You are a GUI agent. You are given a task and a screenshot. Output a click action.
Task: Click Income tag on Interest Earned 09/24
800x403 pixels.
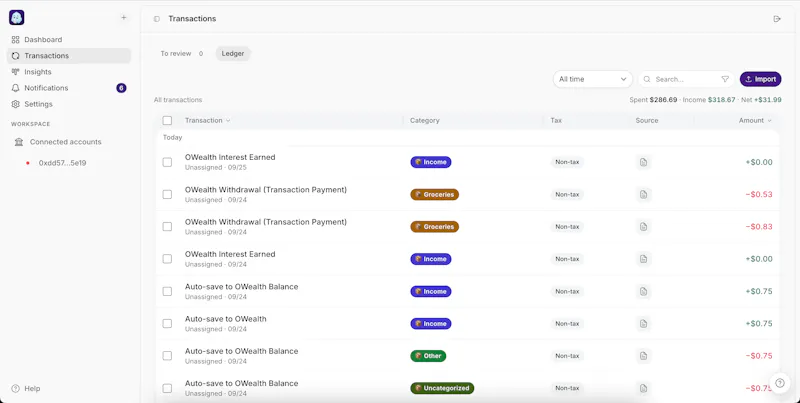[x=431, y=259]
